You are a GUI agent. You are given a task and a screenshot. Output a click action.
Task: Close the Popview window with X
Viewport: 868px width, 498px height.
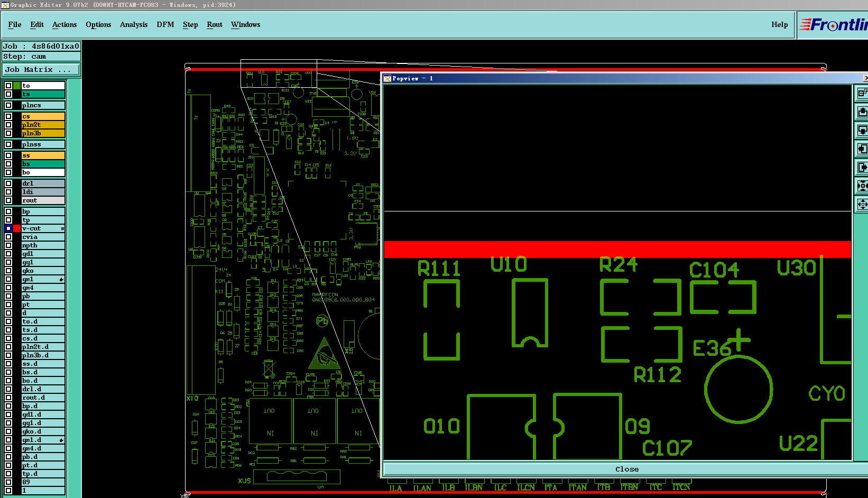[x=865, y=78]
